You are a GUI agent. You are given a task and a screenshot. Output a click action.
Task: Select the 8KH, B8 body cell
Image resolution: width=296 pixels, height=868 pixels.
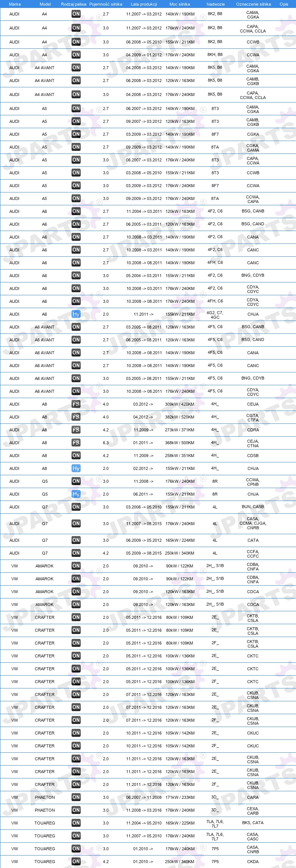[x=215, y=54]
